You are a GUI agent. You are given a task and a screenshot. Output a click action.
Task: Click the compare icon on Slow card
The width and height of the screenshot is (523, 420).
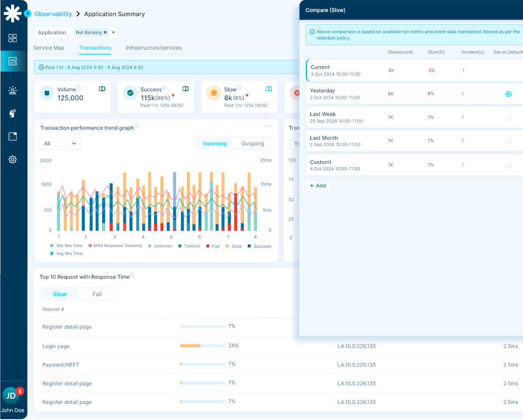click(x=269, y=89)
